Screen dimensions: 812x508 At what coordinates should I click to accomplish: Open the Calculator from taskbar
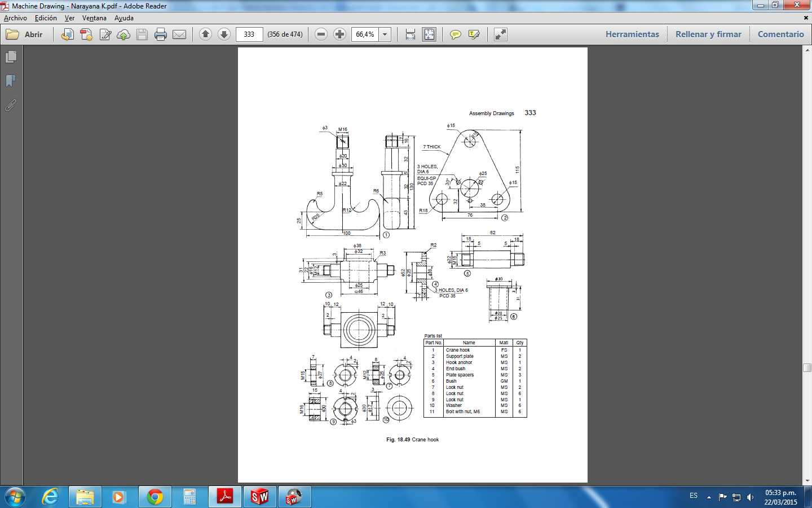tap(189, 497)
